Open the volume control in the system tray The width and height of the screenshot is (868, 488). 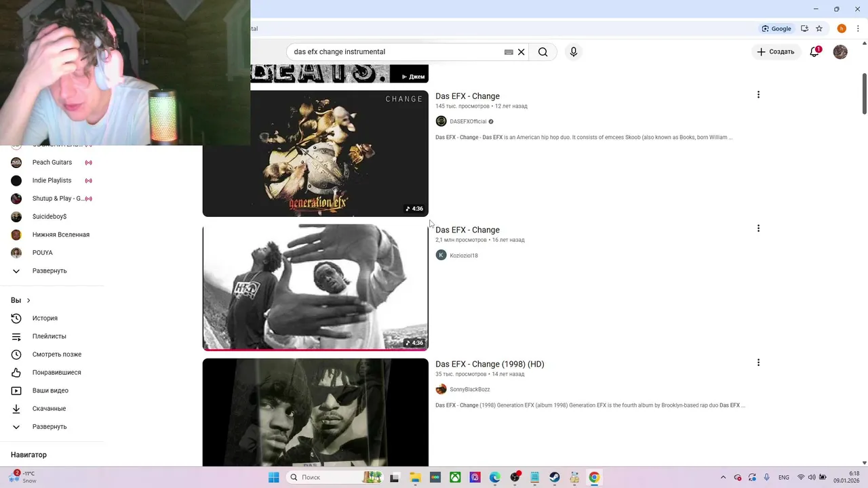(x=812, y=477)
